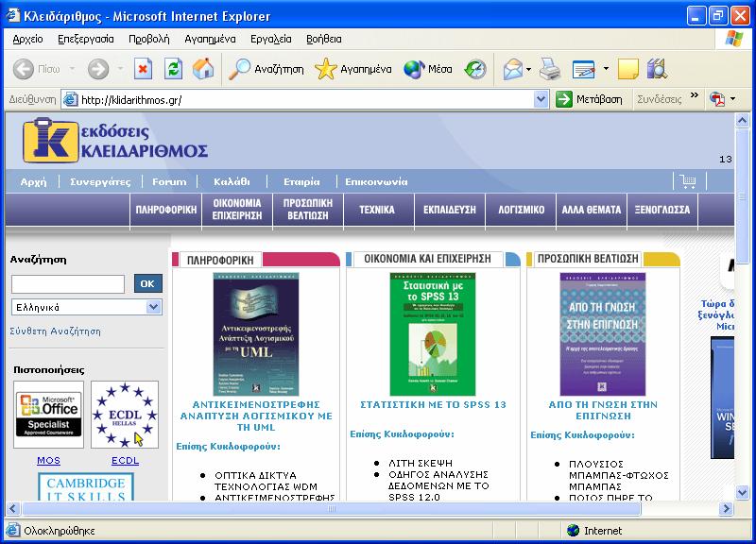This screenshot has width=756, height=544.
Task: Open the Mail button dropdown arrow
Action: [x=529, y=69]
